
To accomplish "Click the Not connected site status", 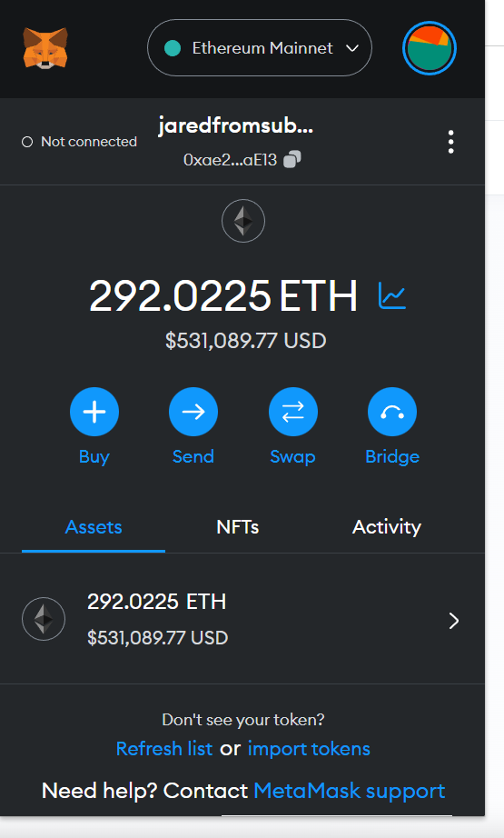I will tap(79, 142).
